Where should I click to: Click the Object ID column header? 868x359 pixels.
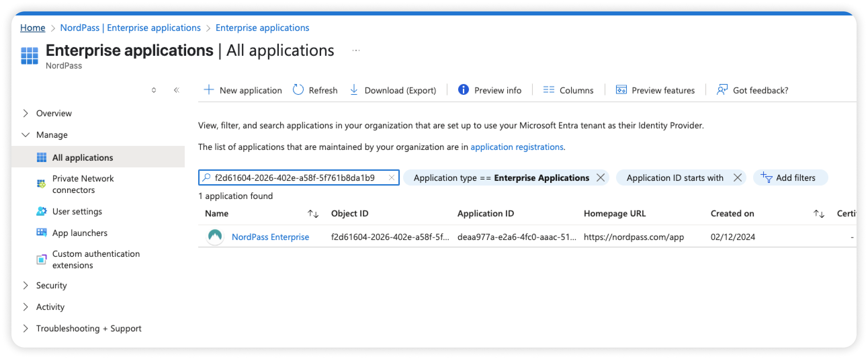pos(349,213)
